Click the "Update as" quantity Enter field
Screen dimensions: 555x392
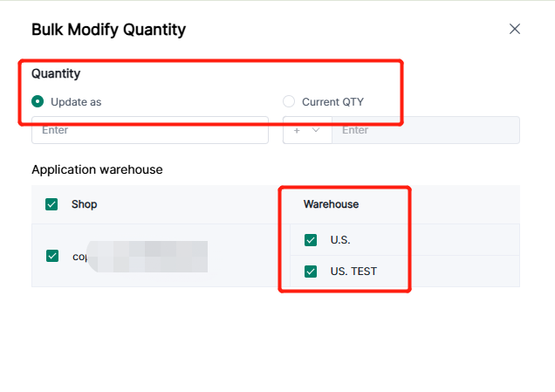click(150, 130)
